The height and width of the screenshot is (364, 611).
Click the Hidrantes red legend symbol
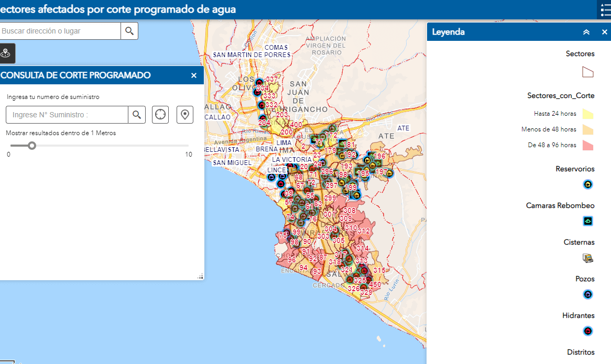pos(588,331)
